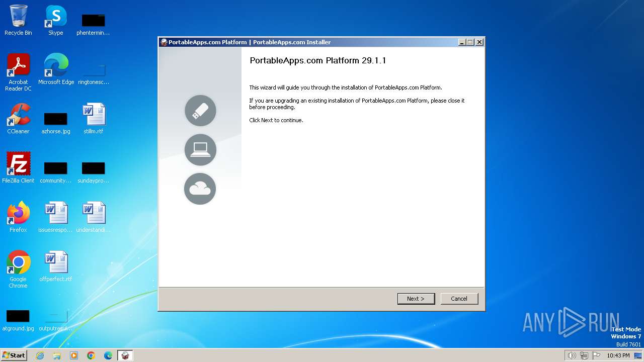Minimize the PortableApps.com Installer window
This screenshot has height=362, width=644.
click(x=462, y=42)
